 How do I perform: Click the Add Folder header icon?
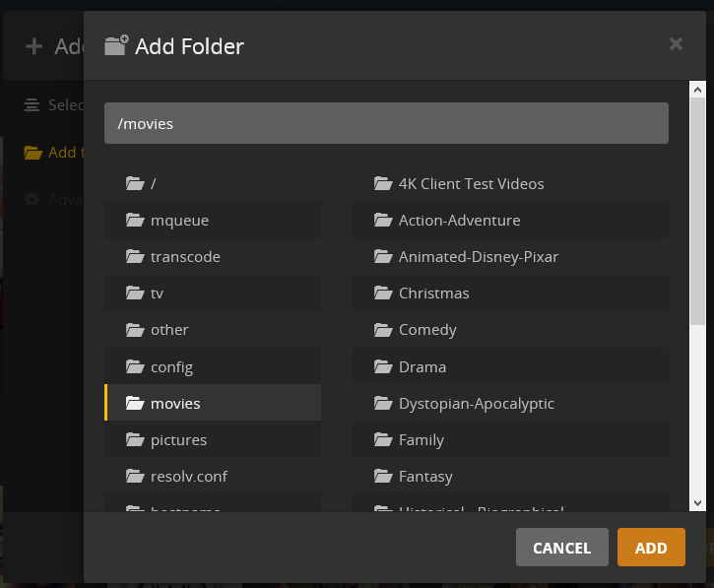click(116, 45)
